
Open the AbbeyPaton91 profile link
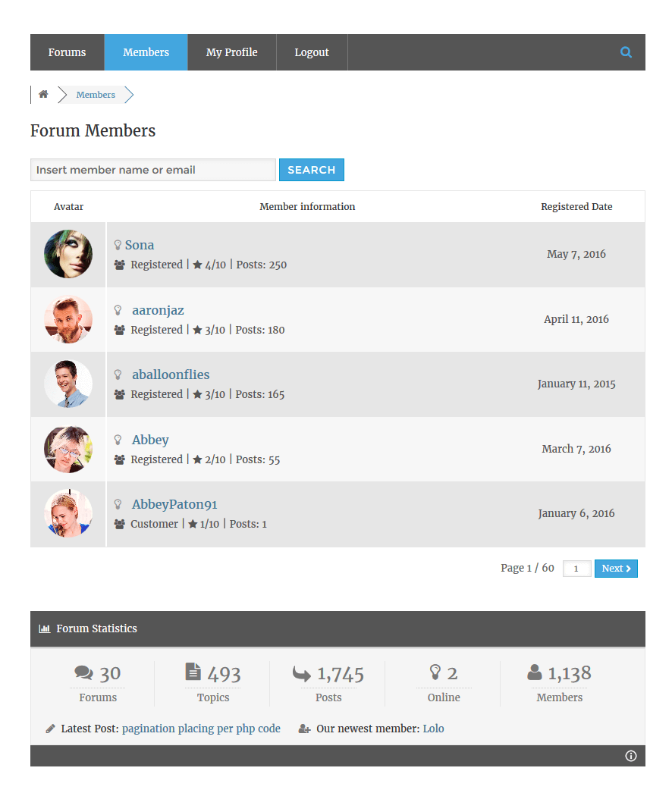pos(174,504)
